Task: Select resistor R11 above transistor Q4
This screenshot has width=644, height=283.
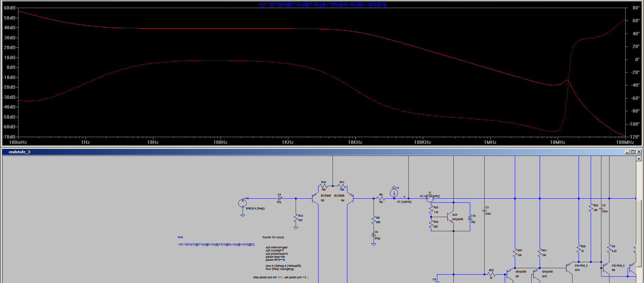Action: [x=342, y=186]
